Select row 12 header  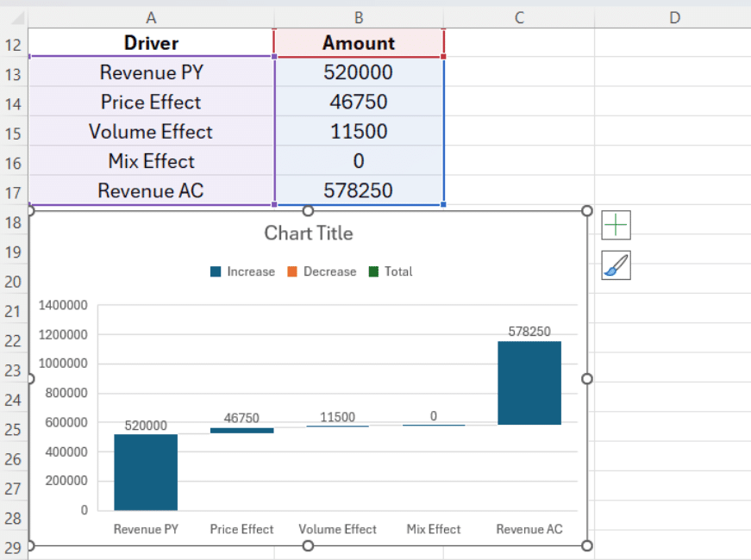(14, 45)
